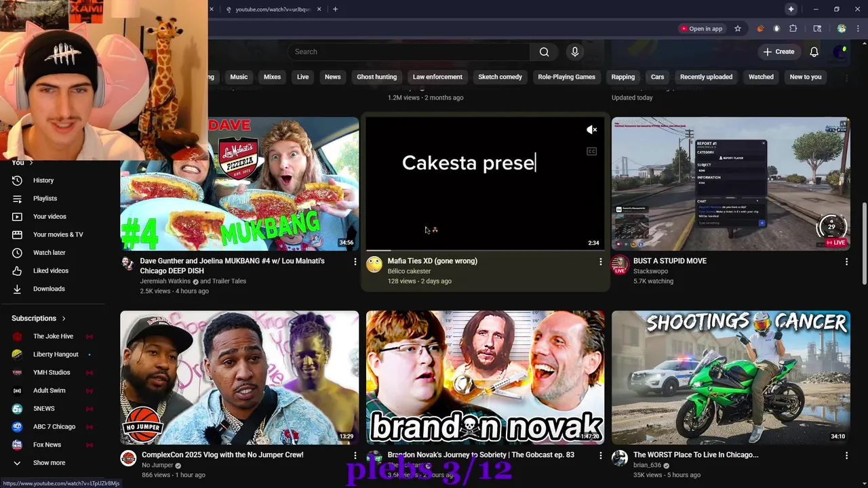This screenshot has height=488, width=868.
Task: Expand the Subscriptions section chevron
Action: point(64,319)
